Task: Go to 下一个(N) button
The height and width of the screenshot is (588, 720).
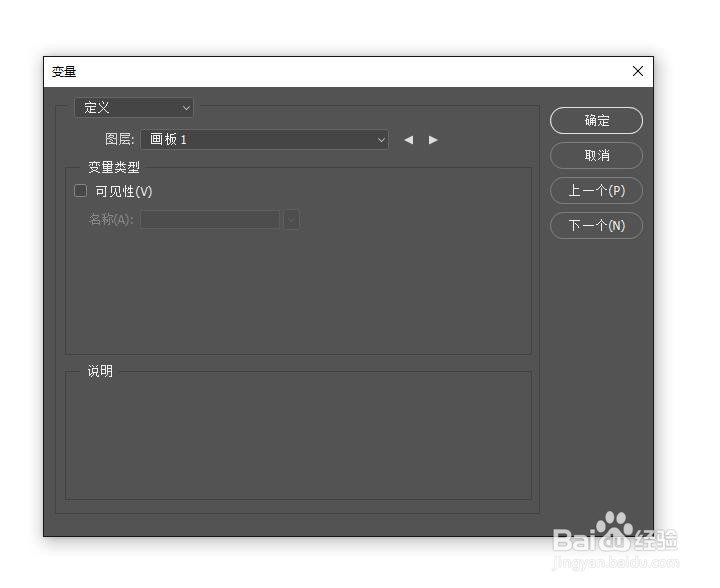Action: click(596, 225)
